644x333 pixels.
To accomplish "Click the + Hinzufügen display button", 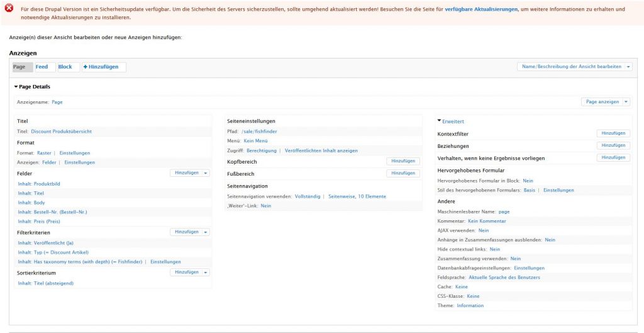I will point(101,67).
